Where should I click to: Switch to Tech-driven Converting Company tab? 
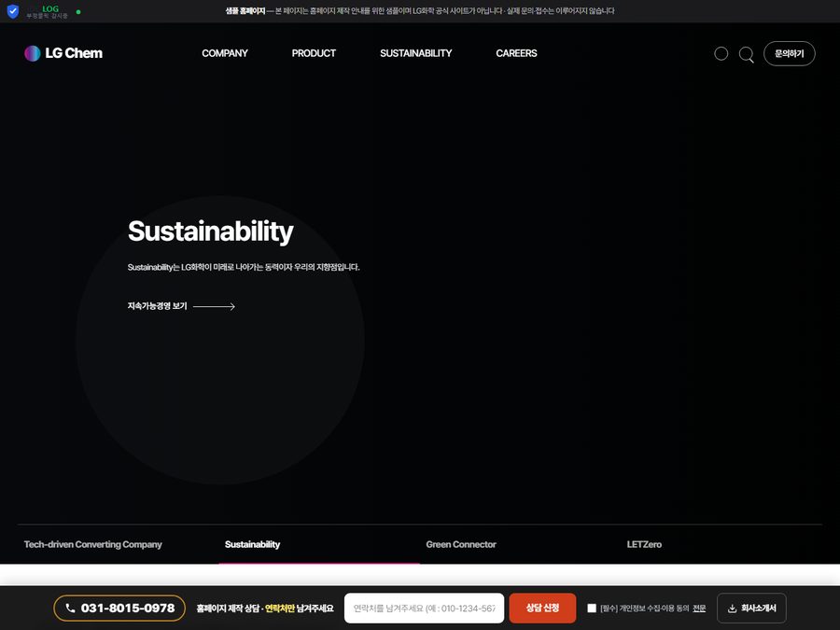coord(93,544)
